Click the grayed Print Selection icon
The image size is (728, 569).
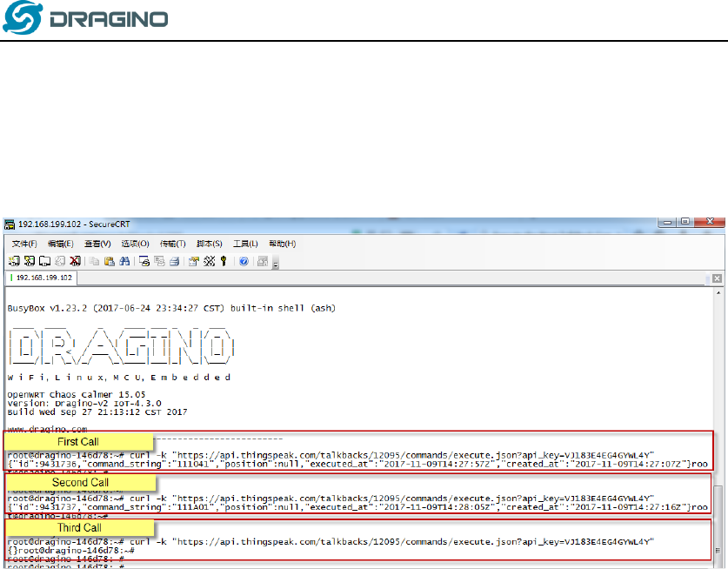(x=159, y=261)
